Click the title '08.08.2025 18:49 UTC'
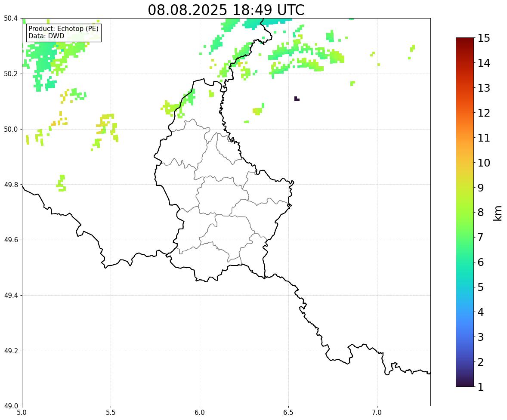This screenshot has height=420, width=507. point(226,10)
